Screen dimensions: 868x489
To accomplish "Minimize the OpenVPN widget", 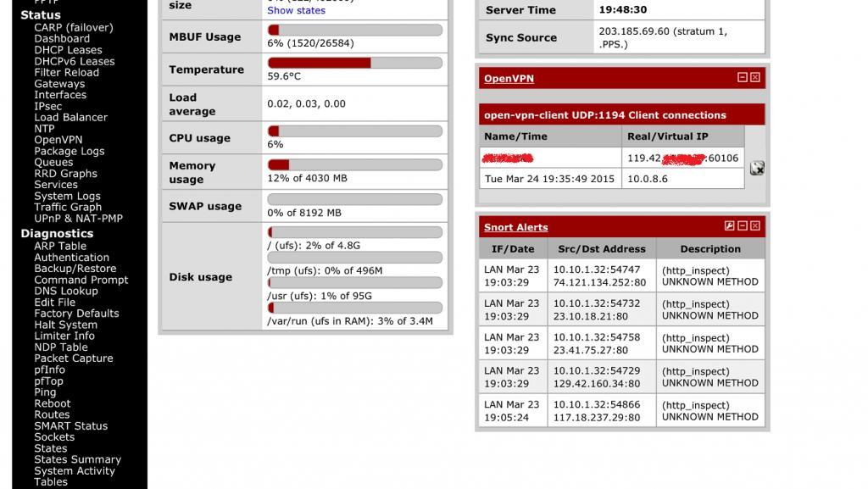I will coord(743,77).
